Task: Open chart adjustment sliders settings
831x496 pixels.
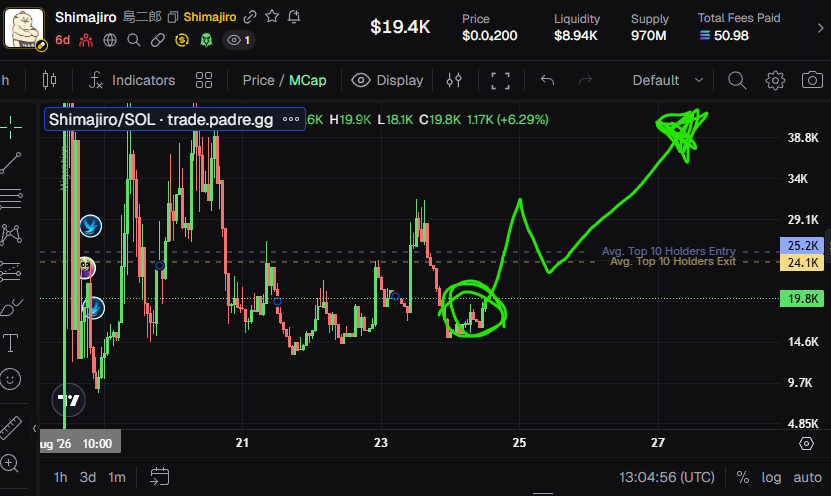Action: coord(454,80)
